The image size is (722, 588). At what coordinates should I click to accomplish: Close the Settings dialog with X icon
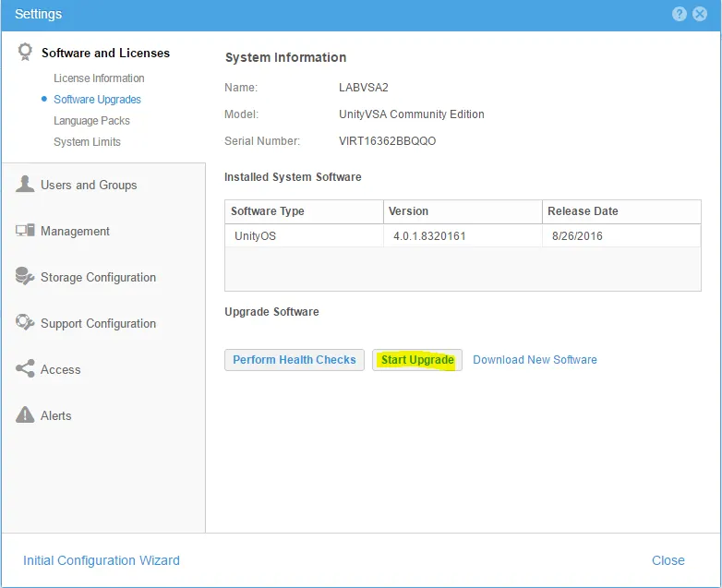click(x=700, y=14)
